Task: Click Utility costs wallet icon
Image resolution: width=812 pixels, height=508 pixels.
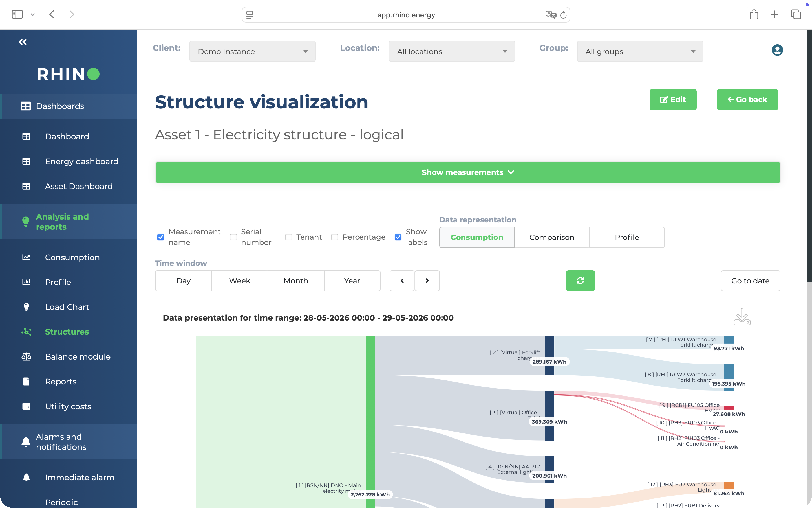Action: [x=26, y=406]
